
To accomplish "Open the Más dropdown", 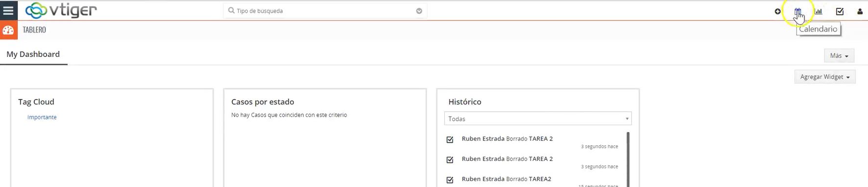I will (839, 55).
